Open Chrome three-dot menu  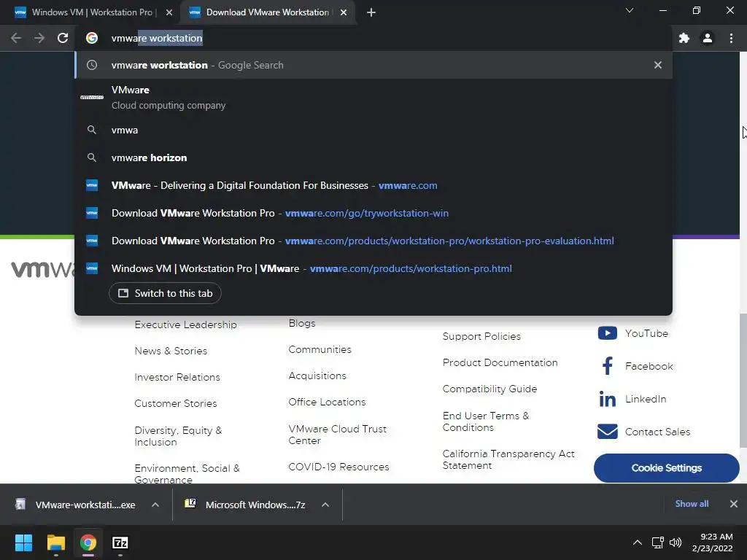coord(731,38)
